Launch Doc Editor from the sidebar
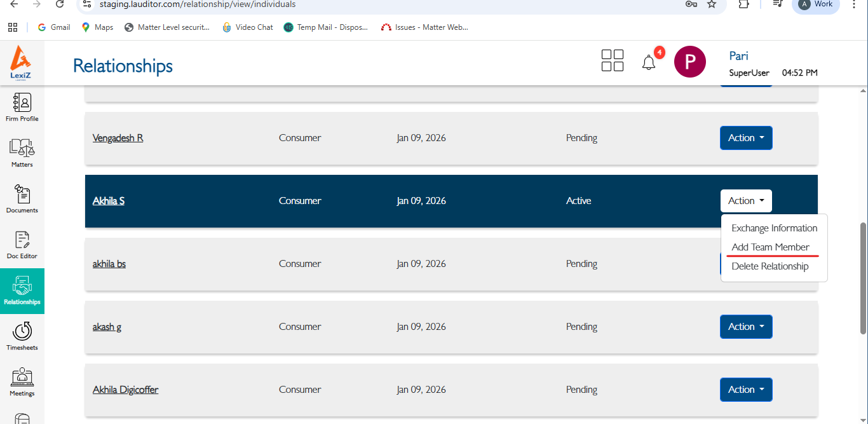The height and width of the screenshot is (424, 868). [x=22, y=244]
